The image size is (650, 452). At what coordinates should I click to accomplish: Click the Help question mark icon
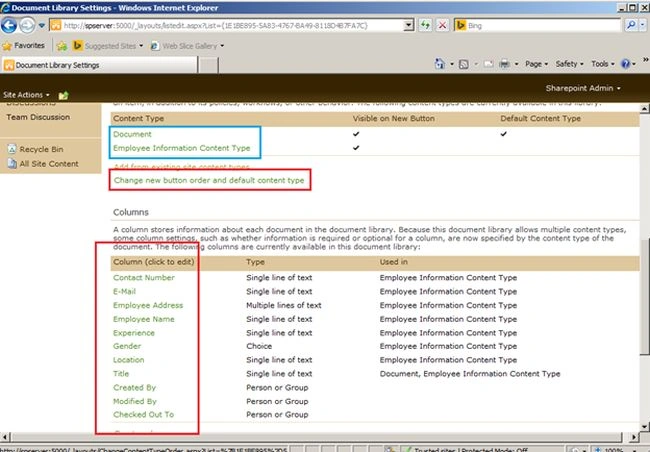[x=625, y=64]
